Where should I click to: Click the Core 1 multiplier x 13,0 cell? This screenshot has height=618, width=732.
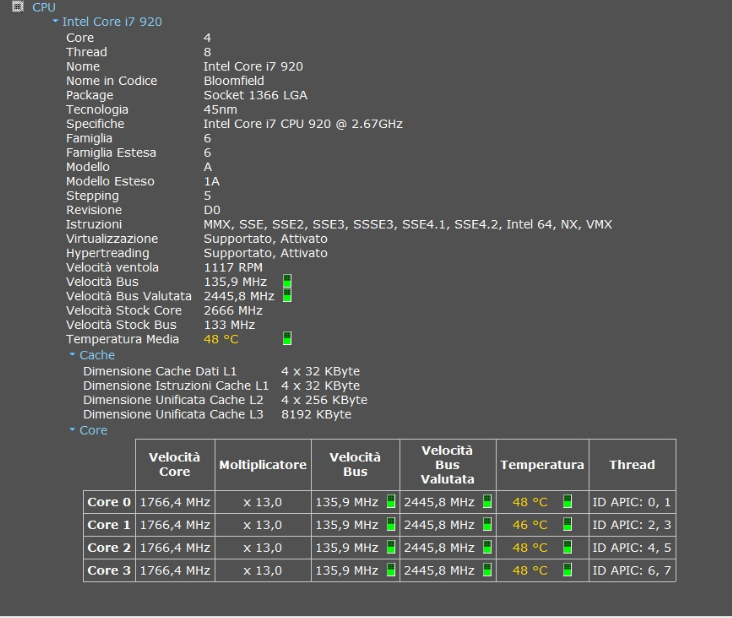click(263, 525)
